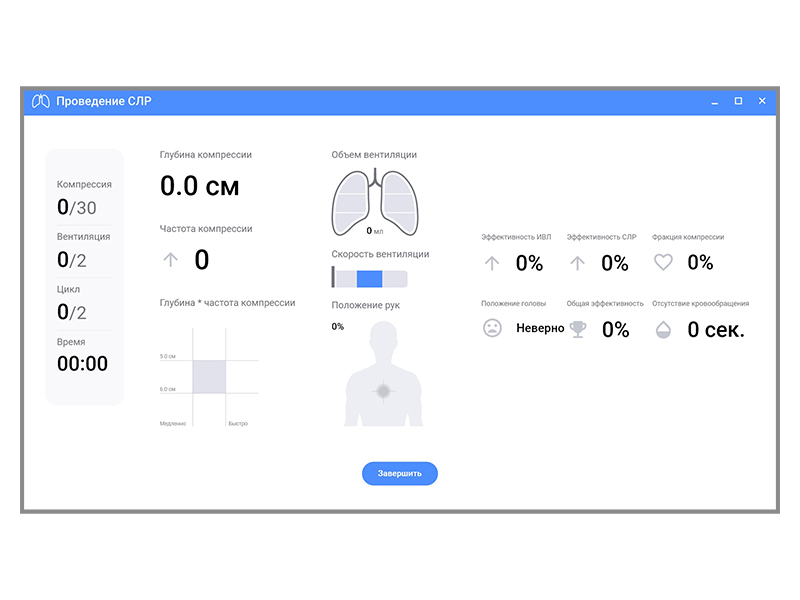The height and width of the screenshot is (600, 800).
Task: Click the arrow icon beside Эффективность ИВЛ
Action: 492,263
